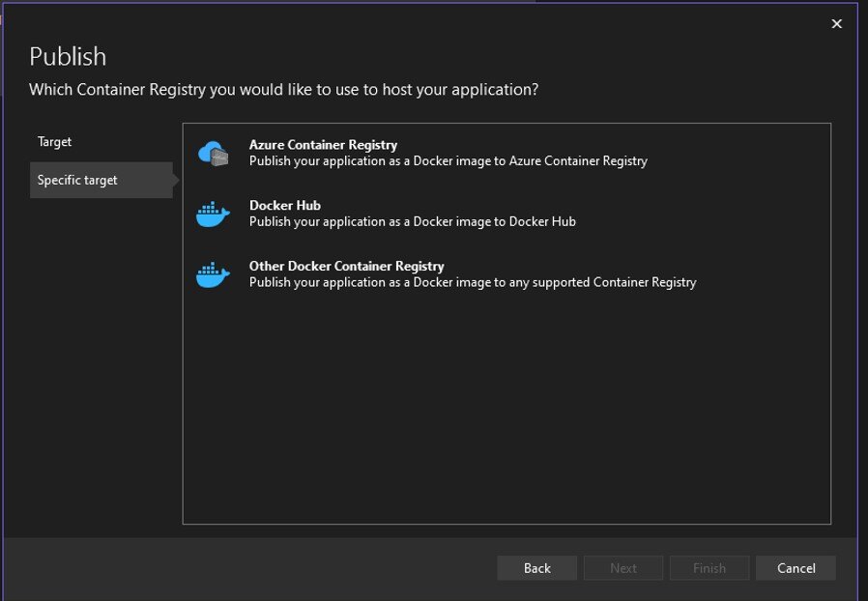Click the Next button
The width and height of the screenshot is (868, 601).
[623, 568]
